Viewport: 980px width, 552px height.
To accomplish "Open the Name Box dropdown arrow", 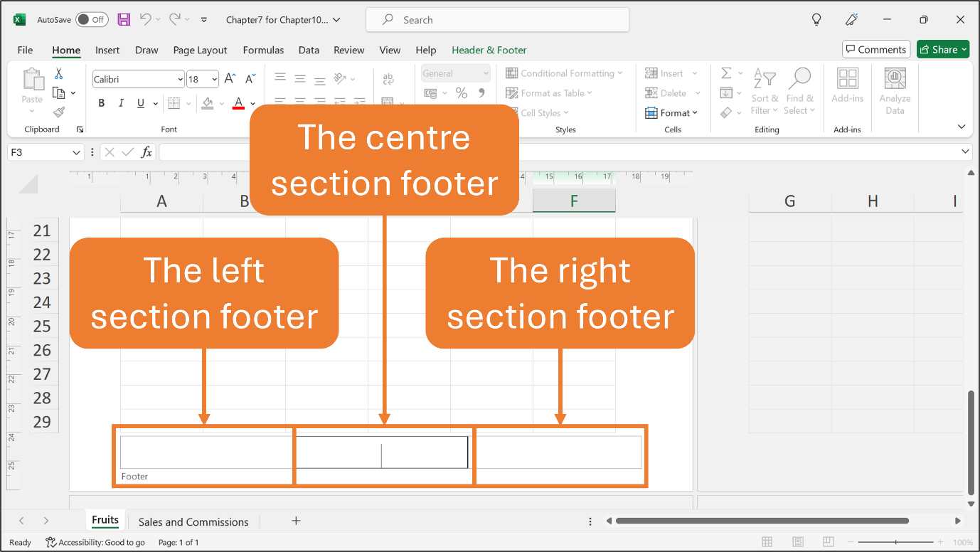I will point(77,152).
